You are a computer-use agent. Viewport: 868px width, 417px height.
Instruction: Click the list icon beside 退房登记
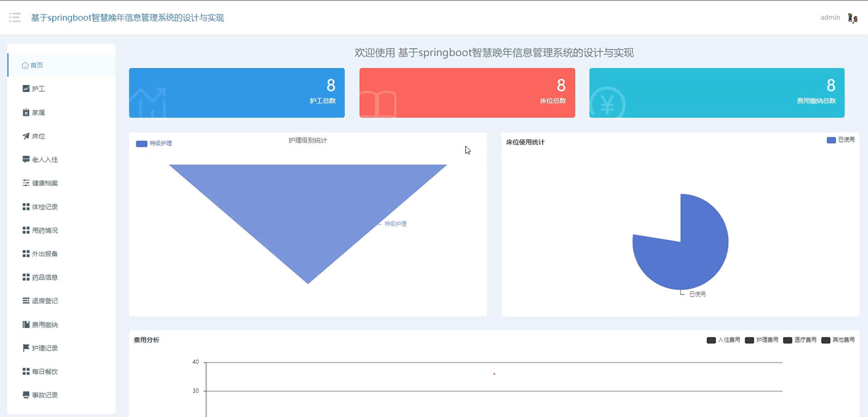pos(26,300)
